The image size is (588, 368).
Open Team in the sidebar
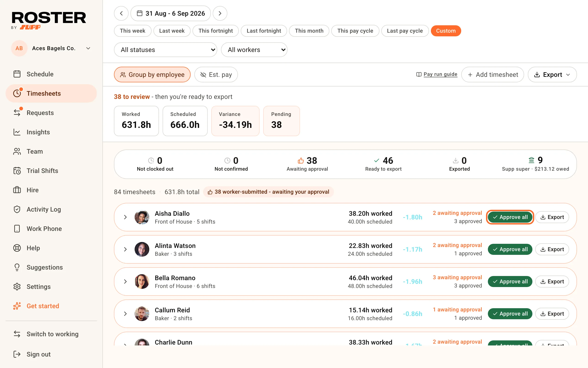point(51,151)
